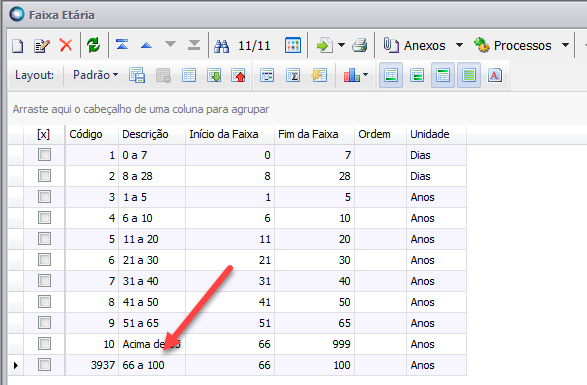Sort by the Ordem column header
The height and width of the screenshot is (385, 587).
[x=380, y=134]
